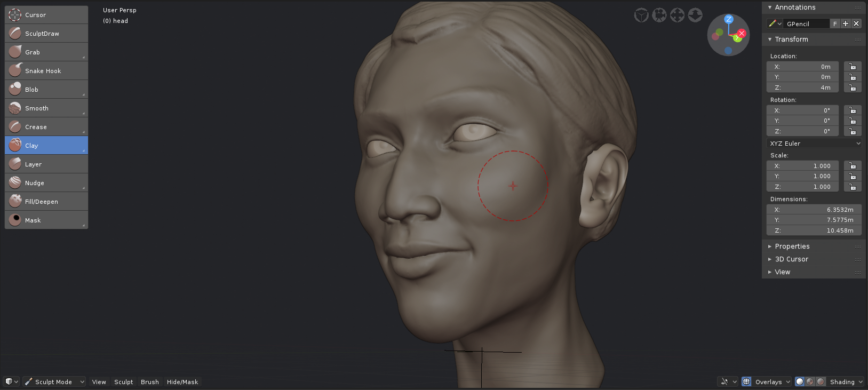Pick the Fill/Deepen brush
Screen dimensions: 868x390
pyautogui.click(x=46, y=202)
